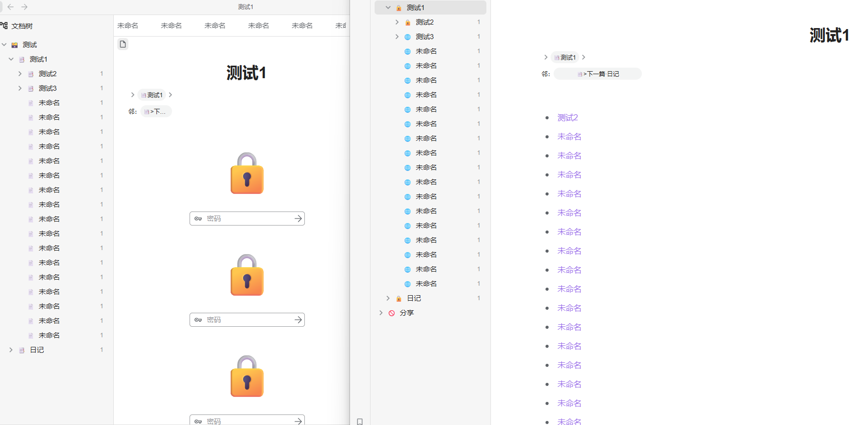The width and height of the screenshot is (868, 425).
Task: Click chevron after 测试1 breadcrumb on published page
Action: pyautogui.click(x=584, y=57)
